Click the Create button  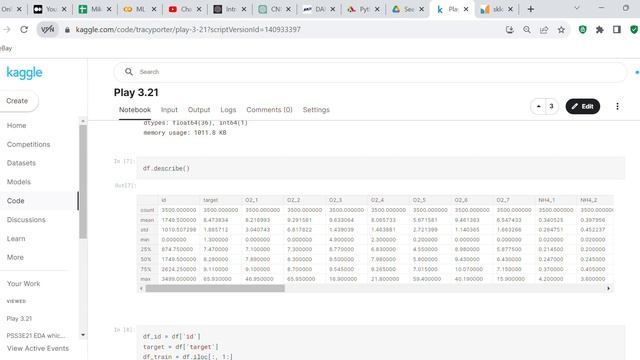[x=18, y=101]
